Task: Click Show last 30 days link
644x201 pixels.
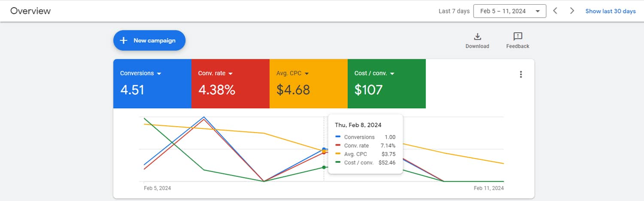Action: tap(611, 11)
